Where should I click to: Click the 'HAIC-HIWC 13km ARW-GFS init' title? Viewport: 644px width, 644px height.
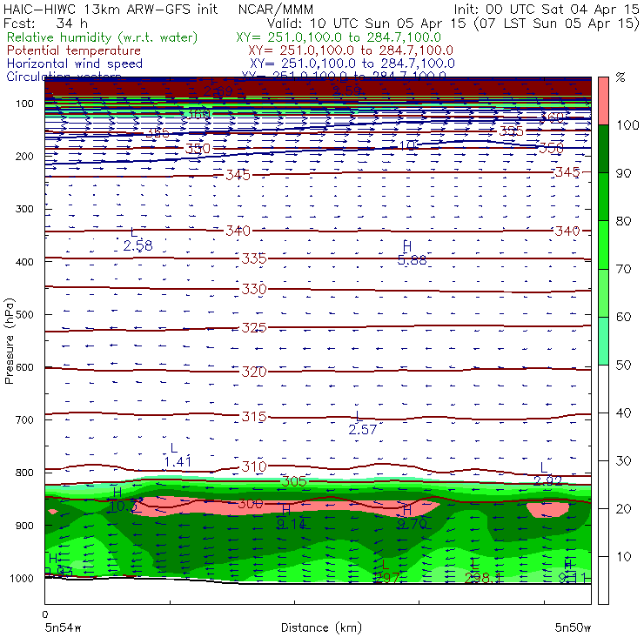click(x=110, y=9)
